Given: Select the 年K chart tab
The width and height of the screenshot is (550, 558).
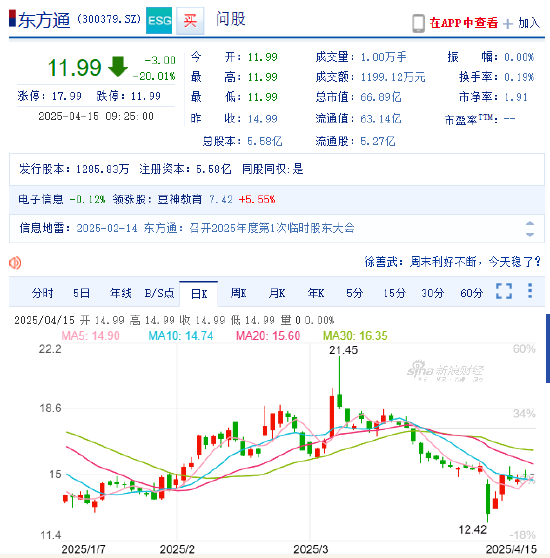Looking at the screenshot, I should tap(316, 293).
